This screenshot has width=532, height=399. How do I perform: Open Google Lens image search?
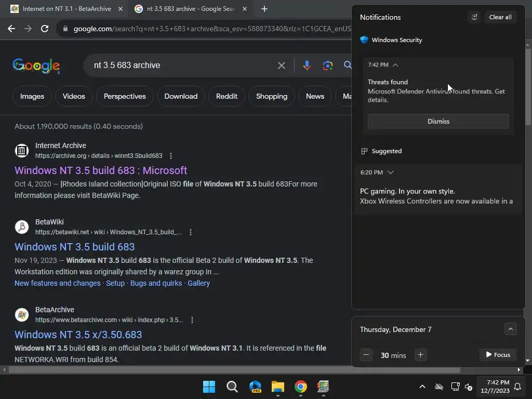pos(327,65)
